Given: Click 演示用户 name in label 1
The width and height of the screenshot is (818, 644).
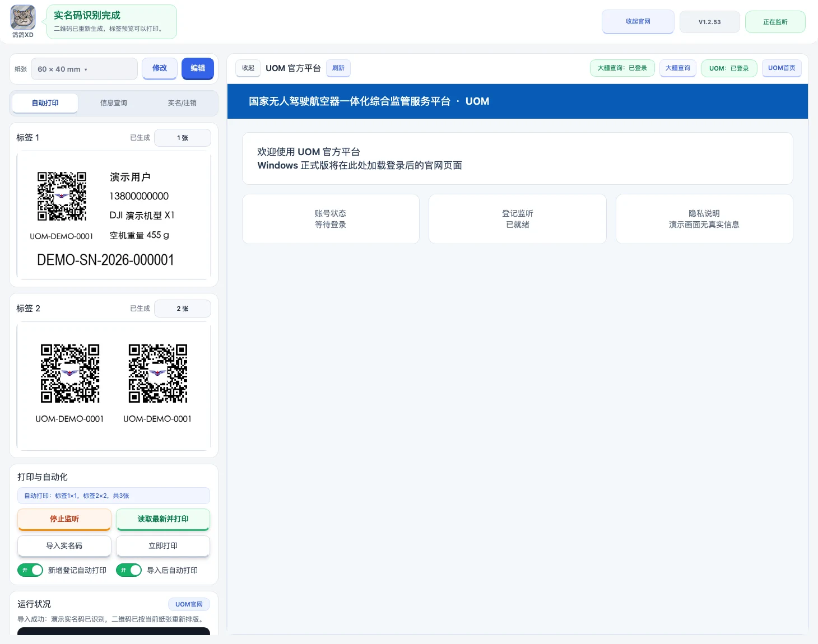Looking at the screenshot, I should (x=130, y=177).
